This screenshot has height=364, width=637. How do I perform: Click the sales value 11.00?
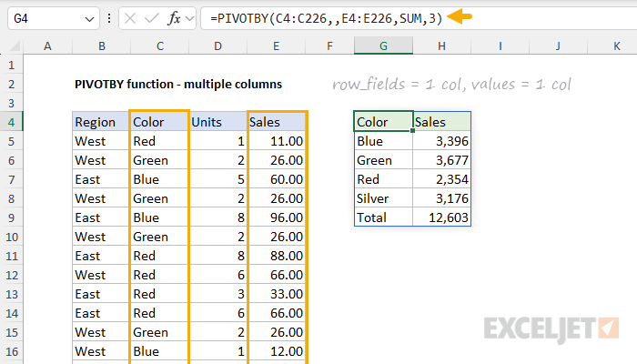[277, 141]
